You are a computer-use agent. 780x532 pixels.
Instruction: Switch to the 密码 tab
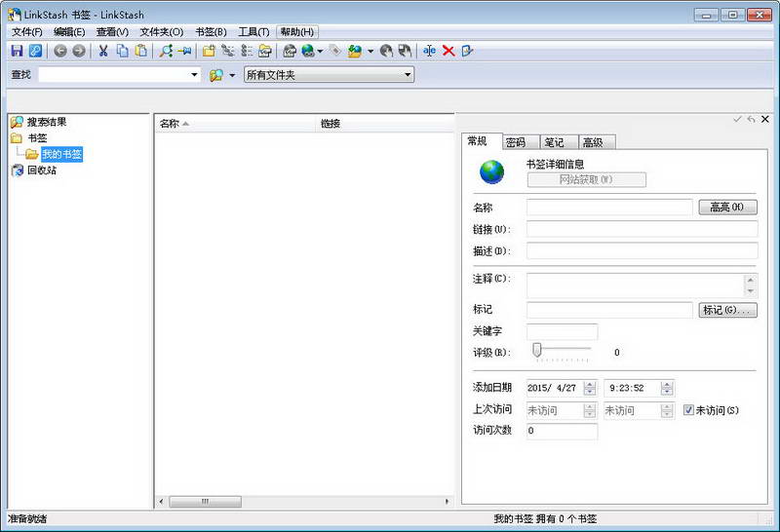[x=521, y=142]
